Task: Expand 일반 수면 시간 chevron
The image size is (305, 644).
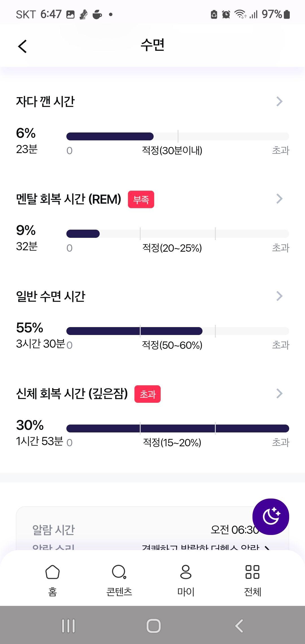Action: point(279,296)
